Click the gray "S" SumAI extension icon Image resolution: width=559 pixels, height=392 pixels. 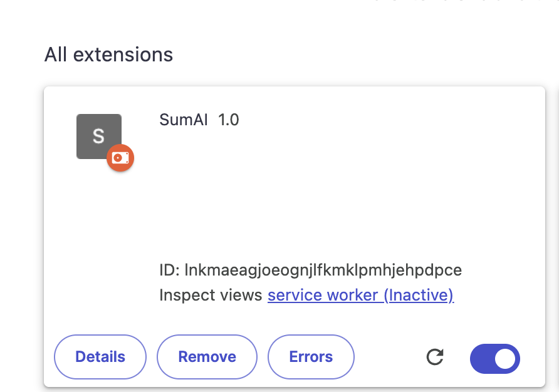click(98, 136)
